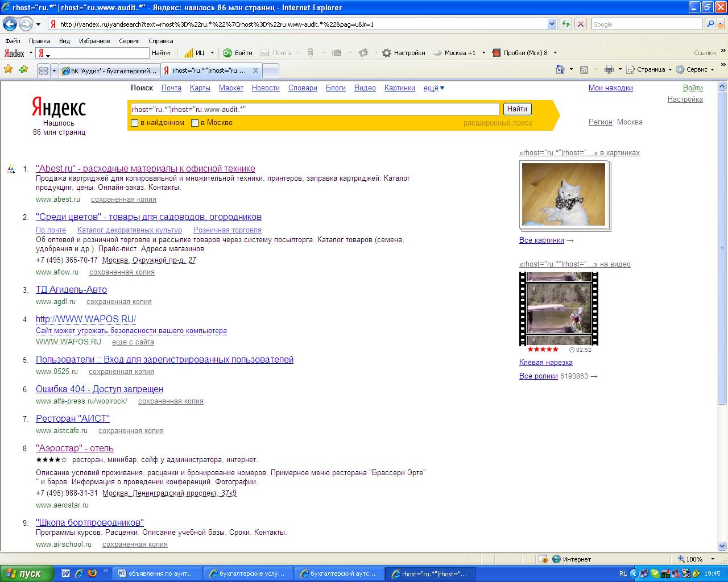Open the Quick Tabs list dropdown arrow
Image resolution: width=728 pixels, height=582 pixels.
point(55,70)
